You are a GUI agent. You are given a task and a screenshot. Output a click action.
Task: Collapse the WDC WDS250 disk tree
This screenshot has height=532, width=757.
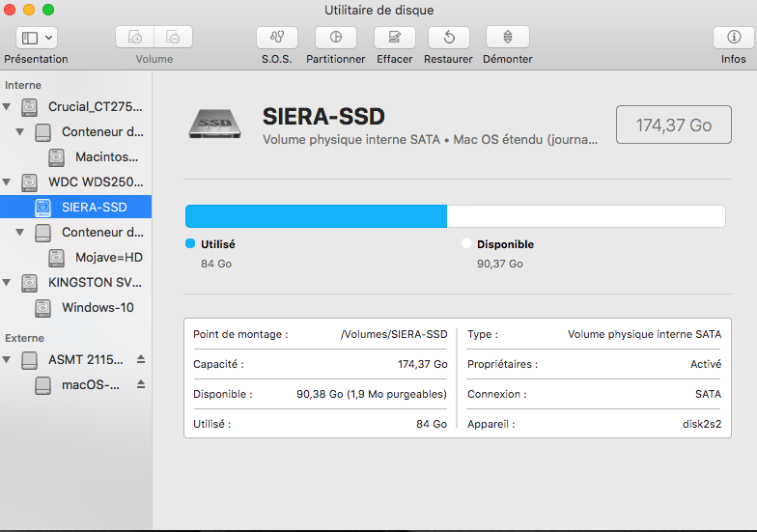click(7, 182)
